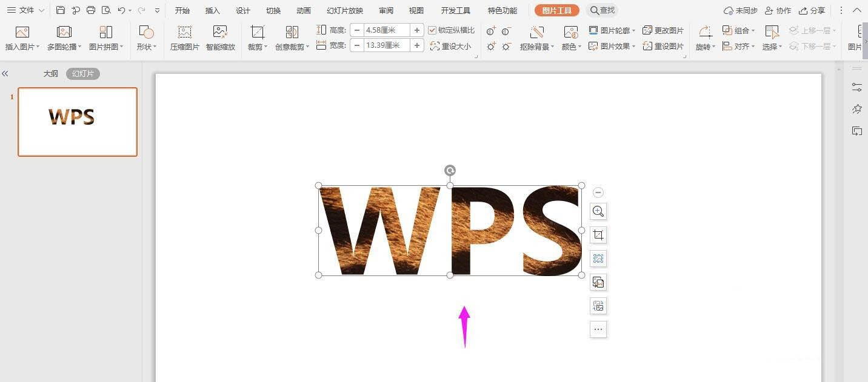Switch to Outline (大纲) view

(51, 73)
